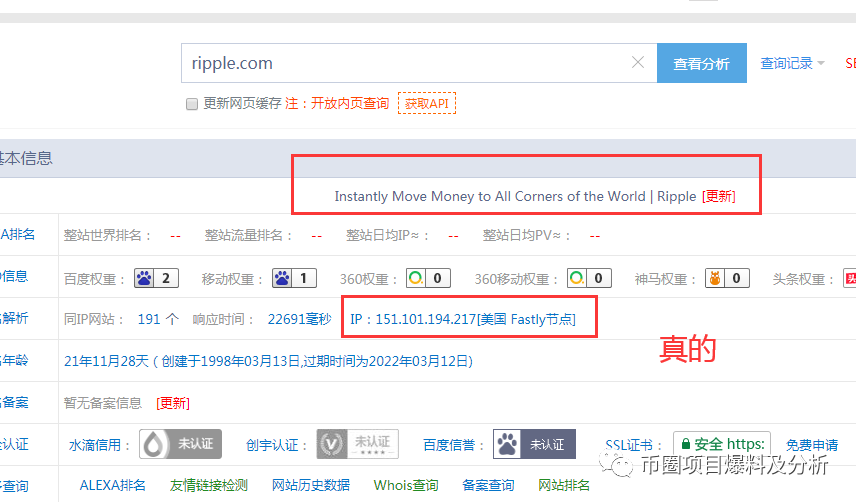This screenshot has width=856, height=502.
Task: Click the 整站日均IP value dashes
Action: pos(453,236)
